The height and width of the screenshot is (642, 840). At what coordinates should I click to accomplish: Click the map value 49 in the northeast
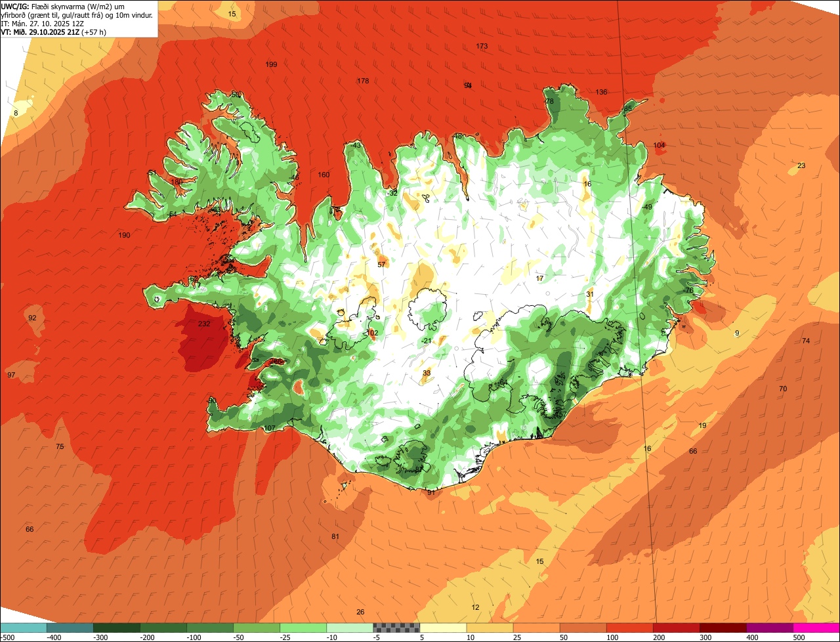click(x=648, y=207)
